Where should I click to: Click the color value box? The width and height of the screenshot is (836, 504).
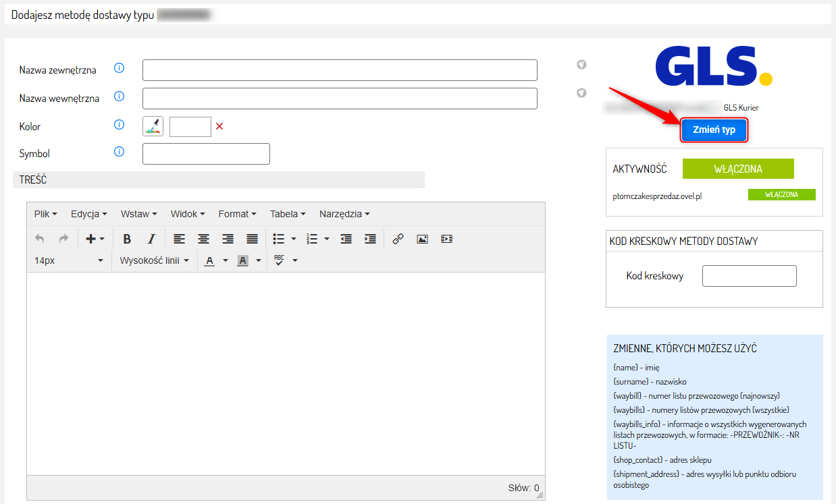click(190, 126)
